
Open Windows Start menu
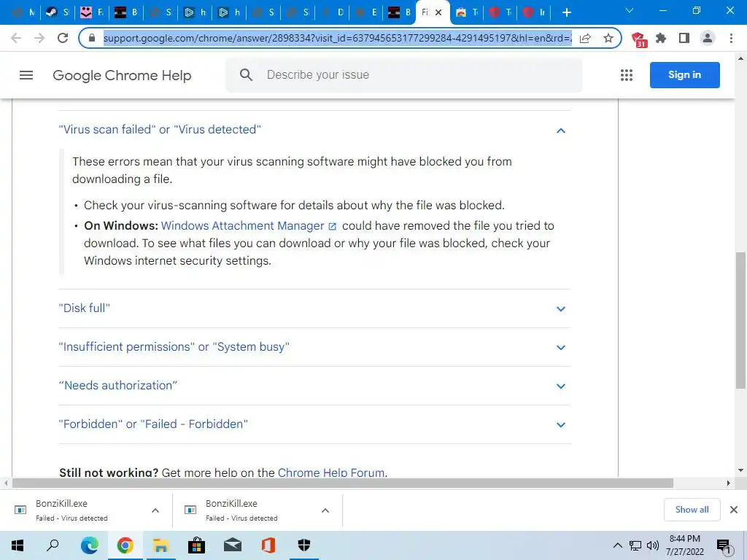point(18,545)
